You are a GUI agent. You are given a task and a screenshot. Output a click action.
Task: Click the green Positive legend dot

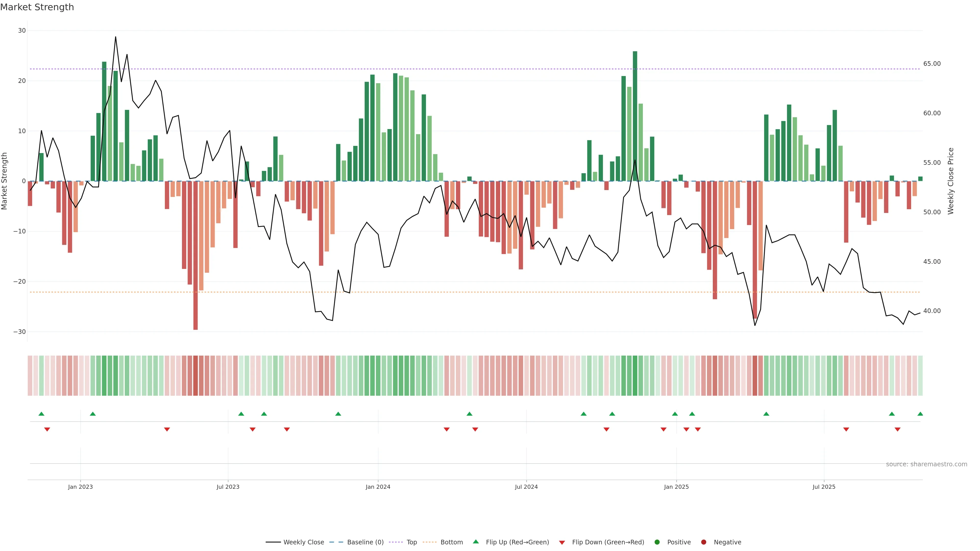[657, 542]
